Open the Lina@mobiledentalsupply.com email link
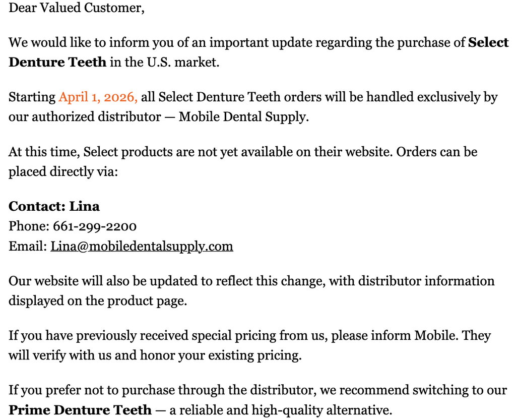This screenshot has height=420, width=516. tap(142, 247)
